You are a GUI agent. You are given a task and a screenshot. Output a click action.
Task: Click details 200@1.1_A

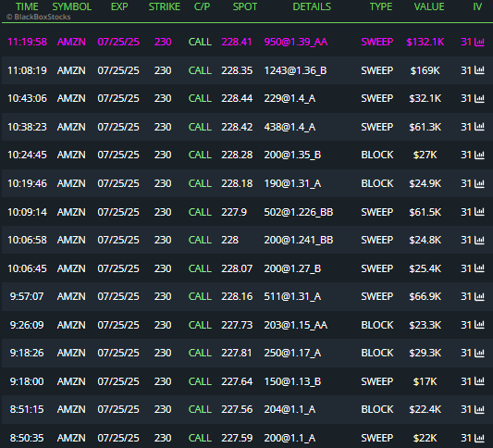click(x=290, y=438)
